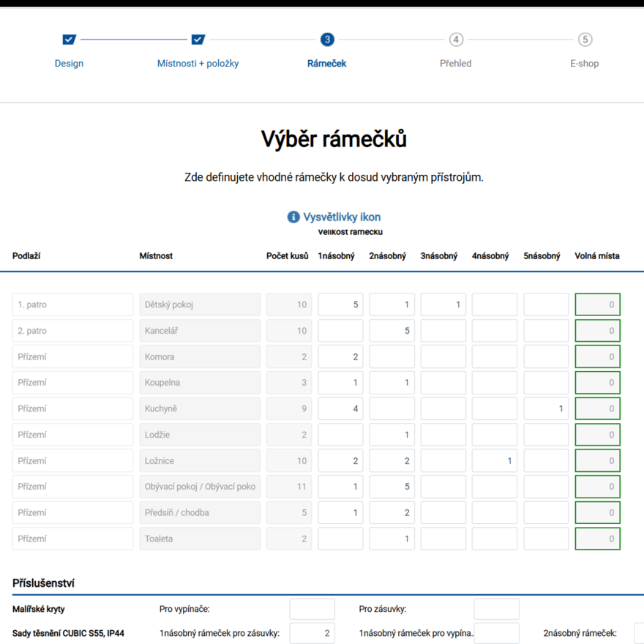Viewport: 644px width, 644px height.
Task: Click 1násobný field for Předsíň / chodba
Action: 340,512
